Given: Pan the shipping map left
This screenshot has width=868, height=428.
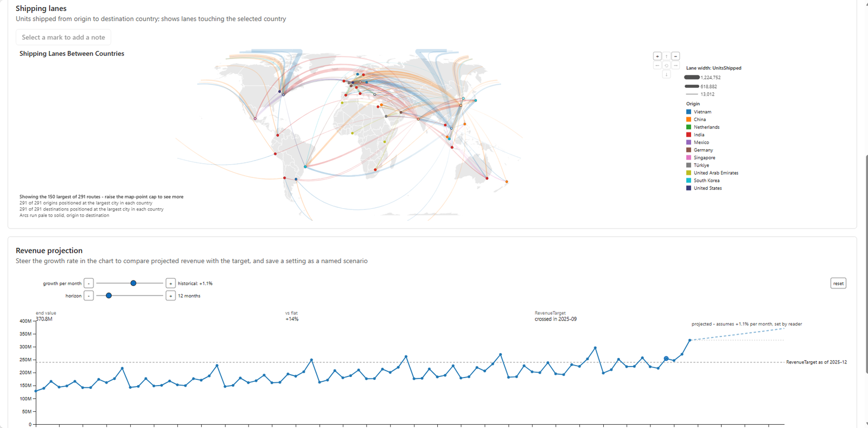Looking at the screenshot, I should point(657,65).
